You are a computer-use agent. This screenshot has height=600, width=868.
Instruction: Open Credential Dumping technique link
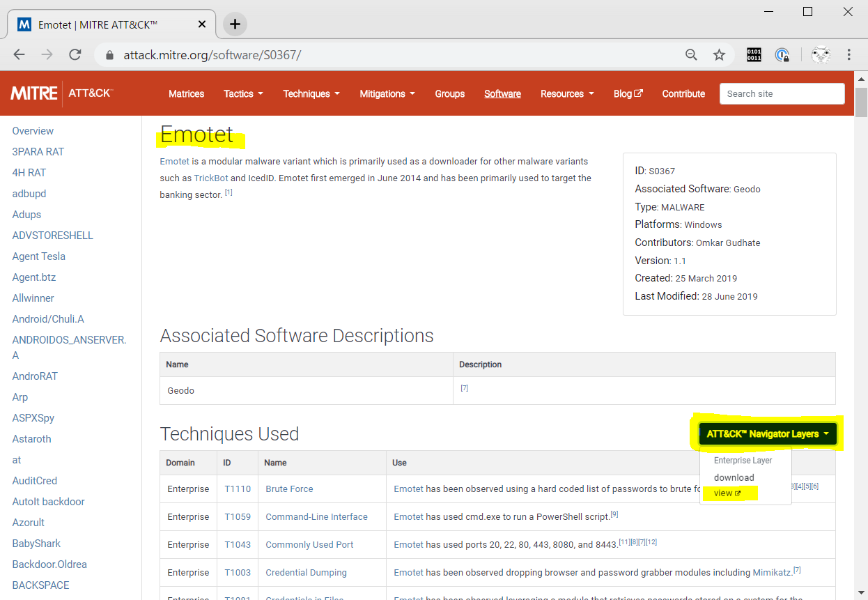click(x=306, y=573)
